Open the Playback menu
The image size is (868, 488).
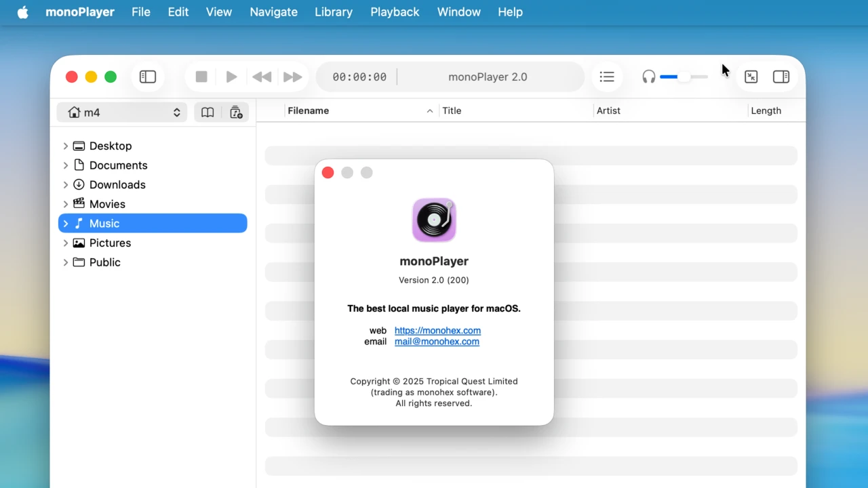click(395, 12)
